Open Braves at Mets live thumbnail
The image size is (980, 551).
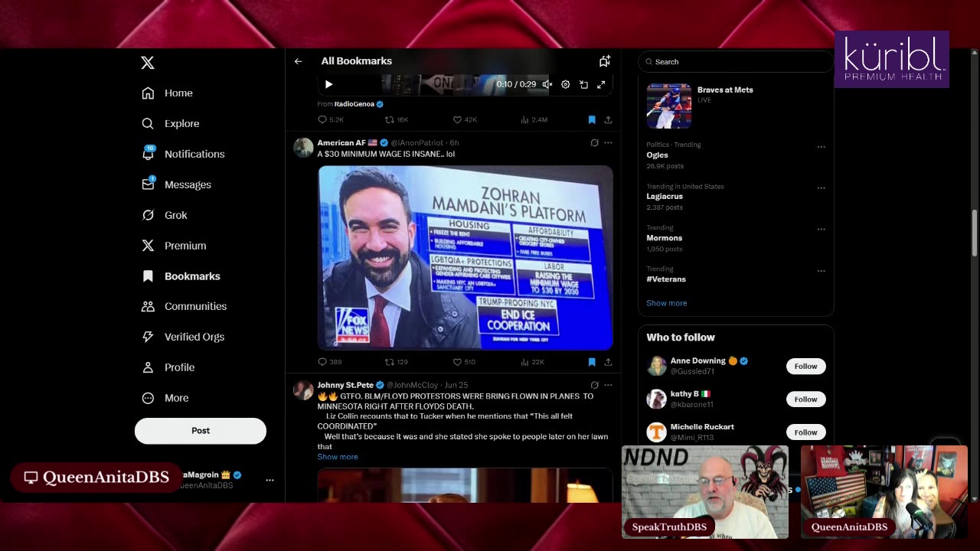(668, 106)
